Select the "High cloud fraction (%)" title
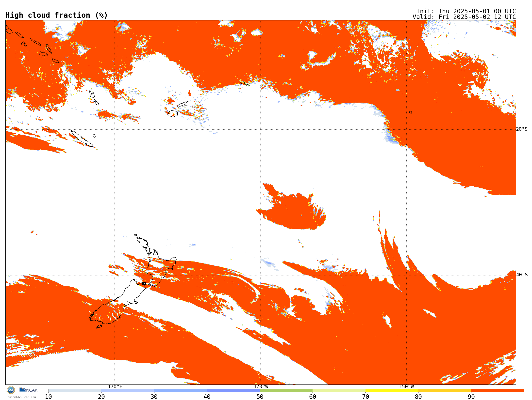Screen dimensions: 532x400 [x=56, y=15]
